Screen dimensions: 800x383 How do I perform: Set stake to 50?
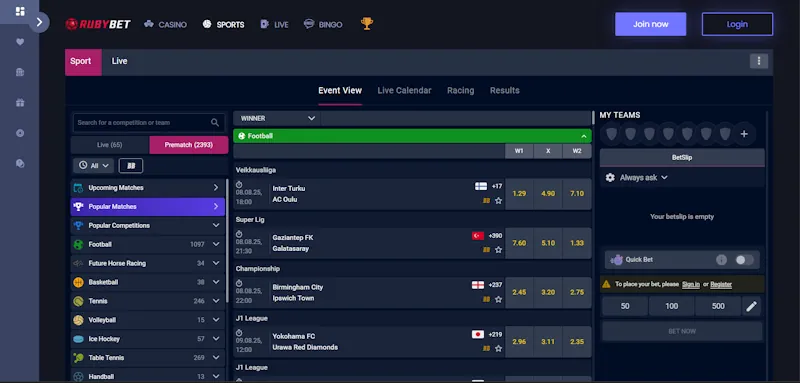click(x=625, y=306)
